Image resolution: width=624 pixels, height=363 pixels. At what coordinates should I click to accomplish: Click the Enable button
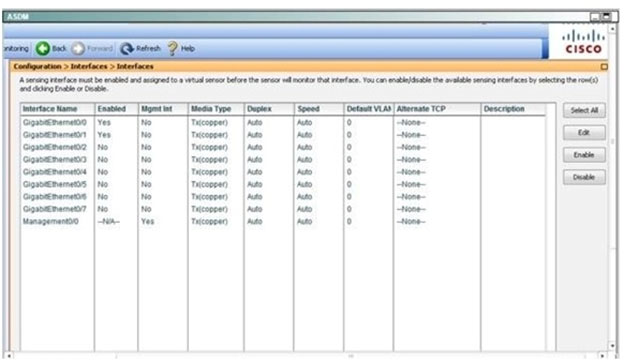pos(584,155)
